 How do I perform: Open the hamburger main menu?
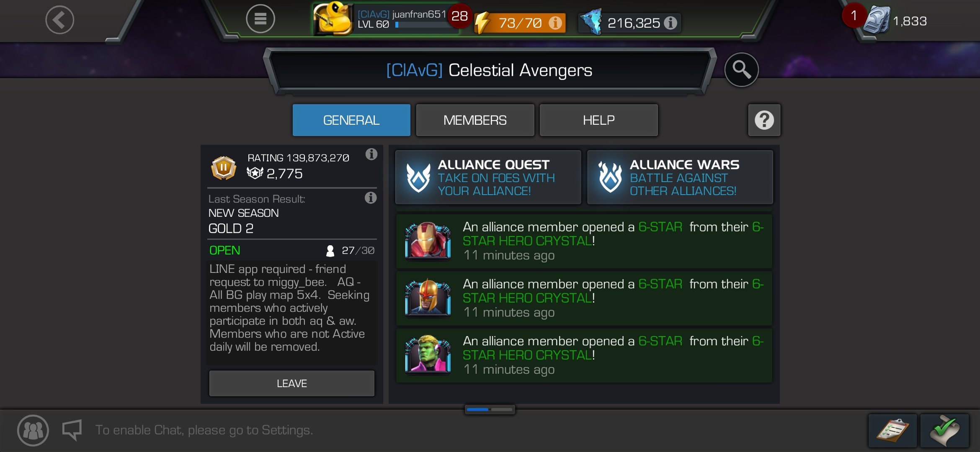260,19
